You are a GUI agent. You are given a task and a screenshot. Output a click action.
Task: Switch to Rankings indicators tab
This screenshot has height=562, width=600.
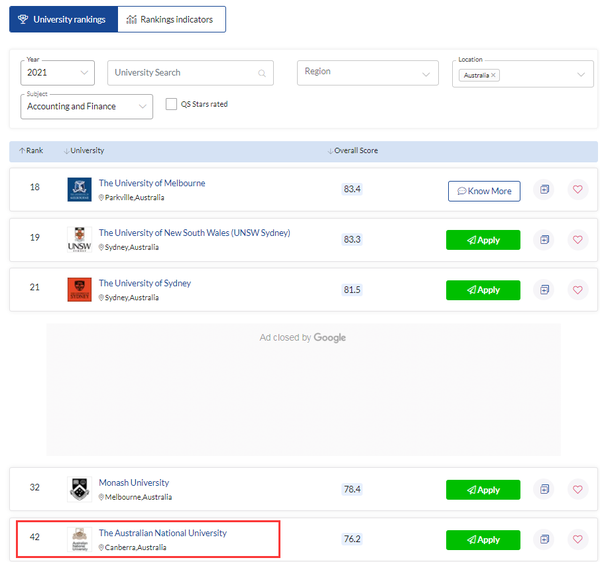(x=171, y=20)
